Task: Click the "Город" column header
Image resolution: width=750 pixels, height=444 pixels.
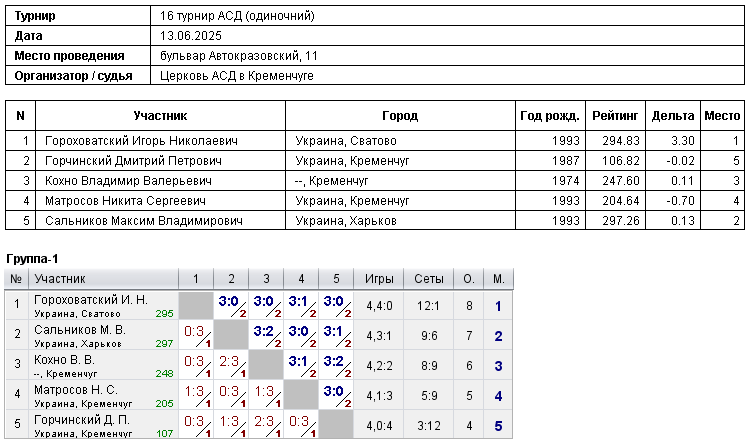Action: coord(400,116)
